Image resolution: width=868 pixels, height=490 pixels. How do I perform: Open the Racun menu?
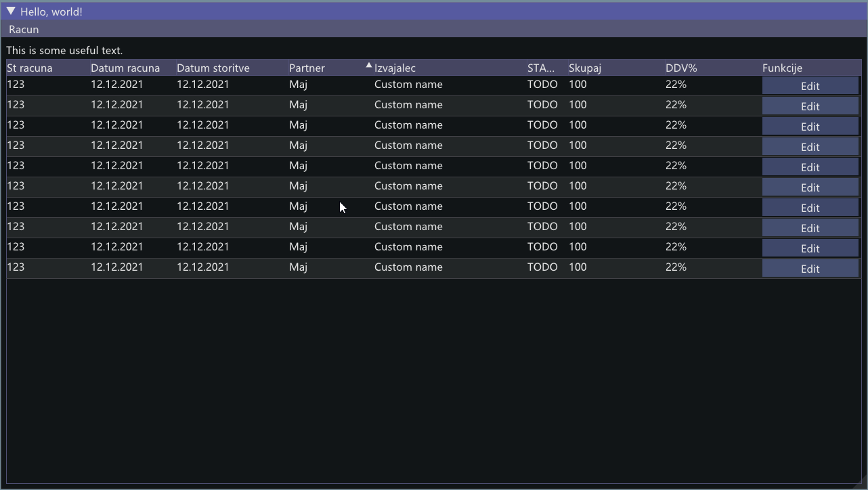click(x=23, y=29)
